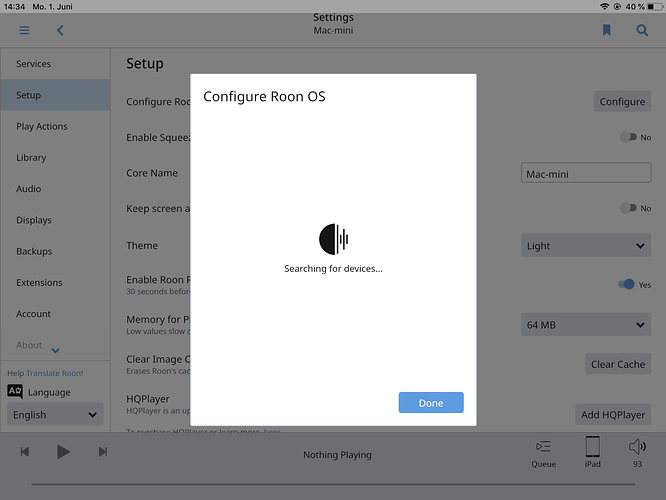This screenshot has height=500, width=666.
Task: Click the Mac-mini subtitle under Settings
Action: point(333,31)
